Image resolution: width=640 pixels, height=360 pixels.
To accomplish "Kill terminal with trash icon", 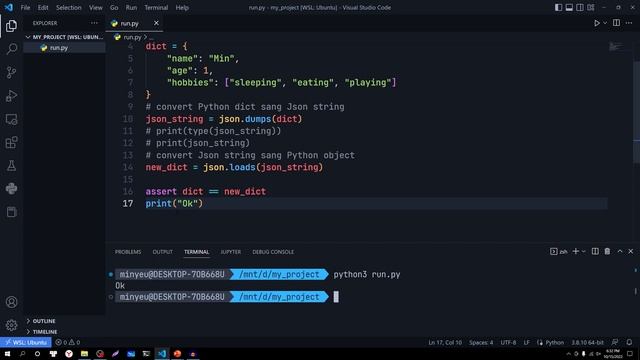I will [607, 251].
